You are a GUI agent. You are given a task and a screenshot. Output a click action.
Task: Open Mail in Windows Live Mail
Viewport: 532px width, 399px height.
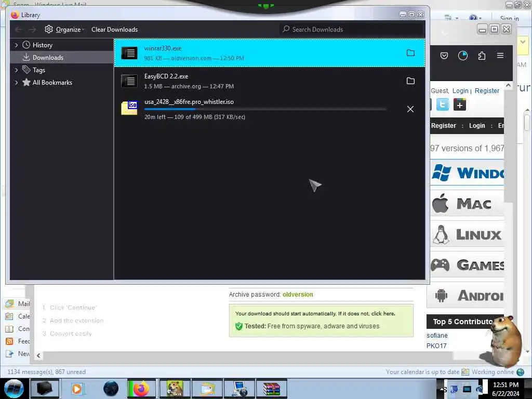pos(18,303)
